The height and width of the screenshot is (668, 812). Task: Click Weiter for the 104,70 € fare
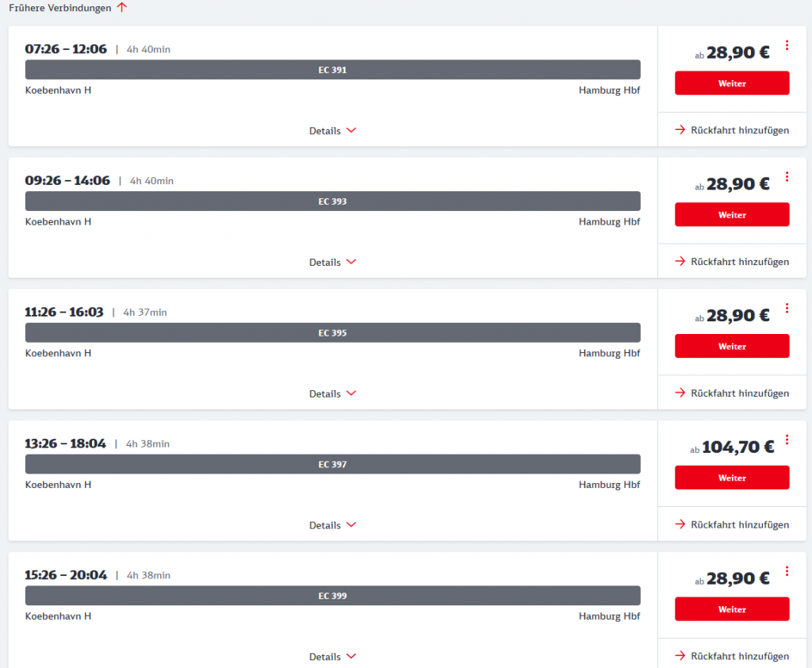coord(732,478)
